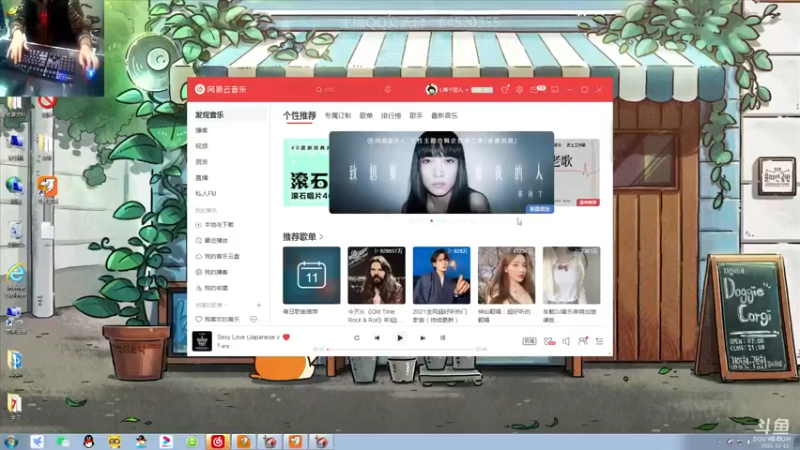This screenshot has width=800, height=450.
Task: Click the user avatar in header
Action: 431,90
